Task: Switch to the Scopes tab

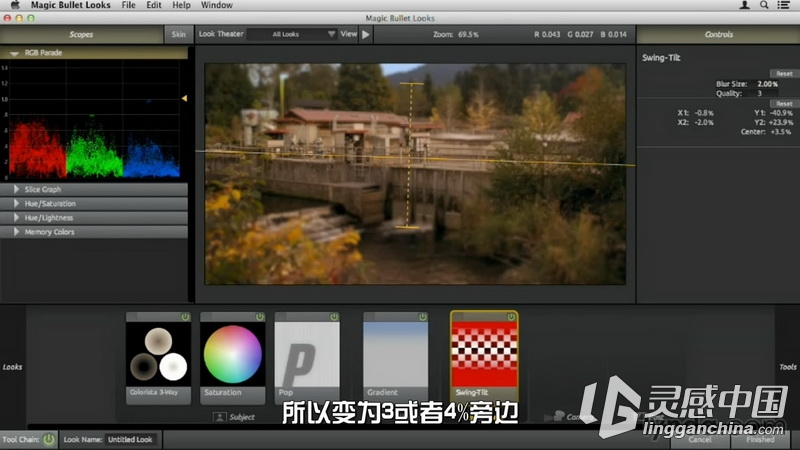Action: [x=81, y=35]
